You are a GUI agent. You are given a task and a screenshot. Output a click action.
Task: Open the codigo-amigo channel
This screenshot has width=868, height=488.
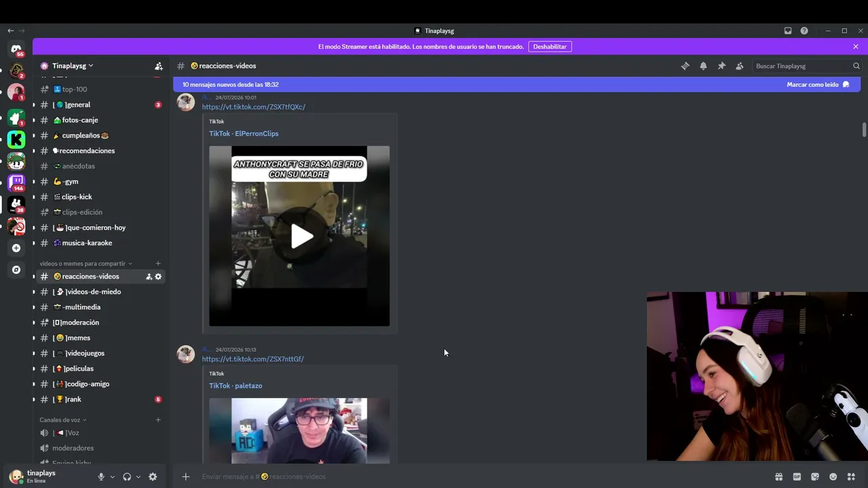100,384
